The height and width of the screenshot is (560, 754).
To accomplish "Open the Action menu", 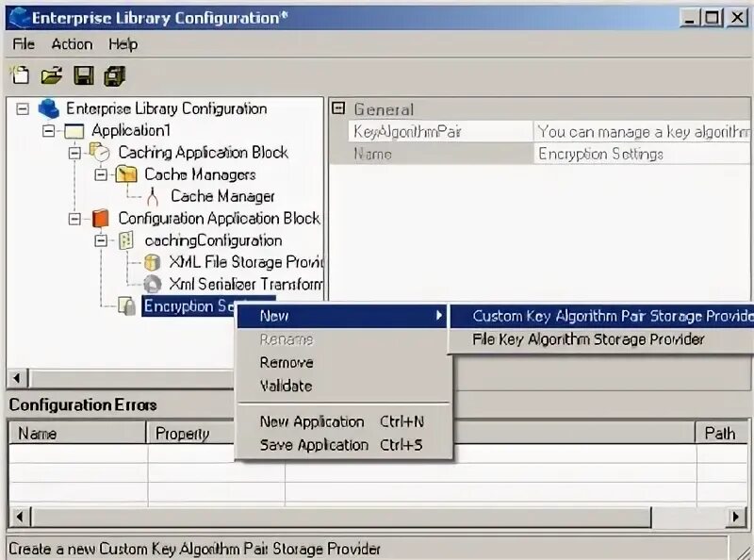I will pyautogui.click(x=73, y=44).
